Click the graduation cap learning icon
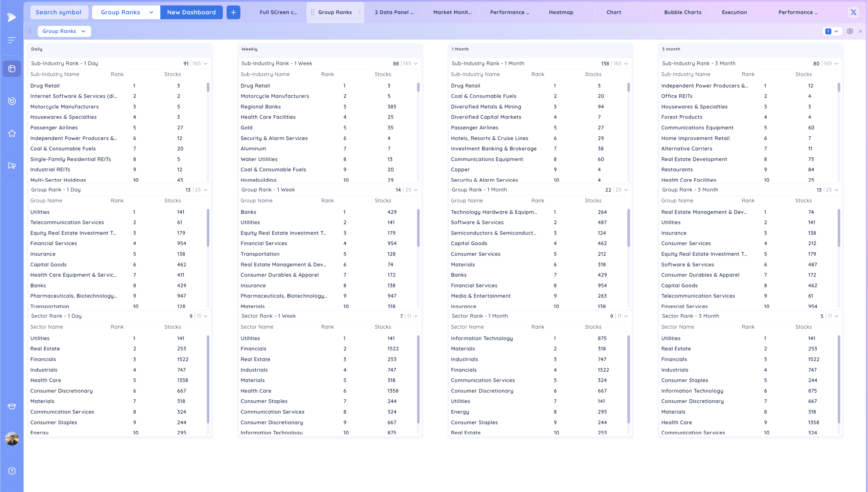The width and height of the screenshot is (868, 492). [12, 406]
